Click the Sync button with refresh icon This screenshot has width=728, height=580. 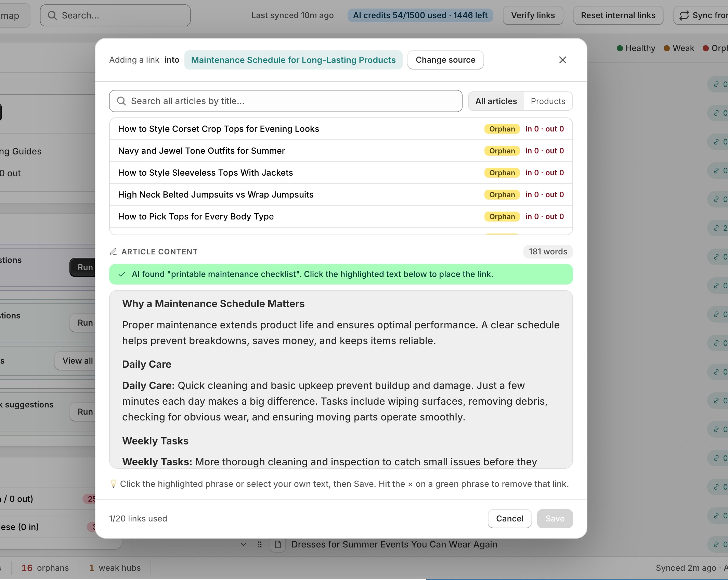(x=701, y=15)
